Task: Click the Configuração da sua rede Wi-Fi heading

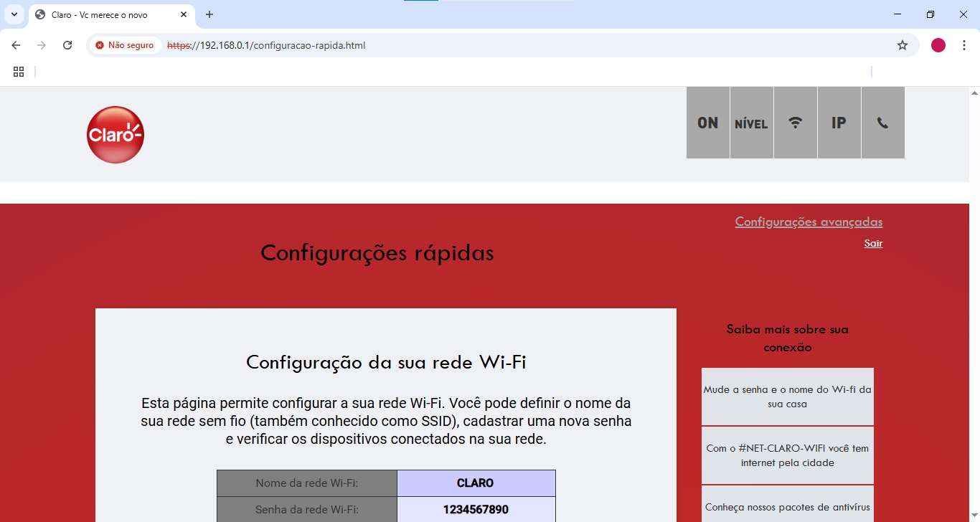Action: tap(386, 362)
